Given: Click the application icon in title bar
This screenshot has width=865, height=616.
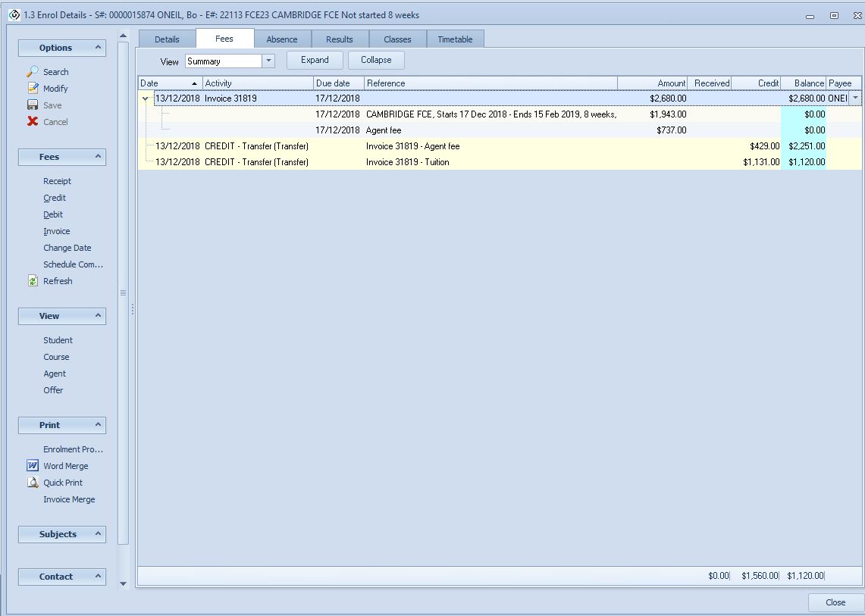Looking at the screenshot, I should [x=14, y=14].
